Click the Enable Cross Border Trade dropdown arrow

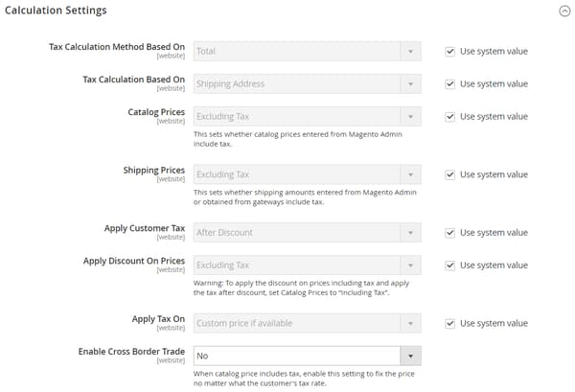point(410,356)
